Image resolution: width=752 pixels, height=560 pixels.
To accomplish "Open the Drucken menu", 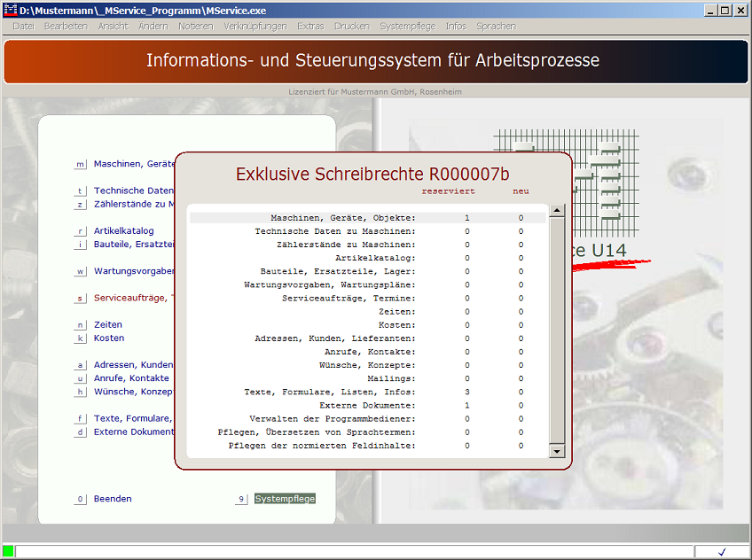I will click(352, 26).
